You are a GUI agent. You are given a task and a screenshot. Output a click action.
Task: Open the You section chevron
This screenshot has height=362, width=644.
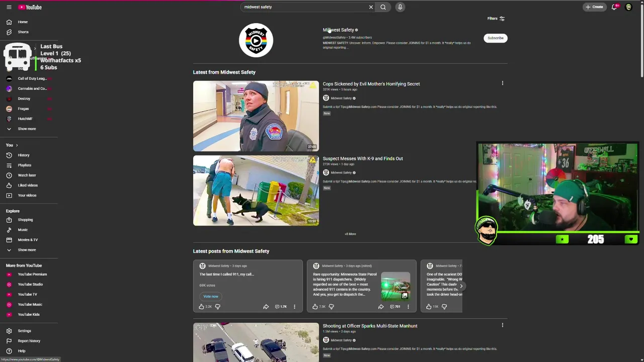click(x=17, y=145)
